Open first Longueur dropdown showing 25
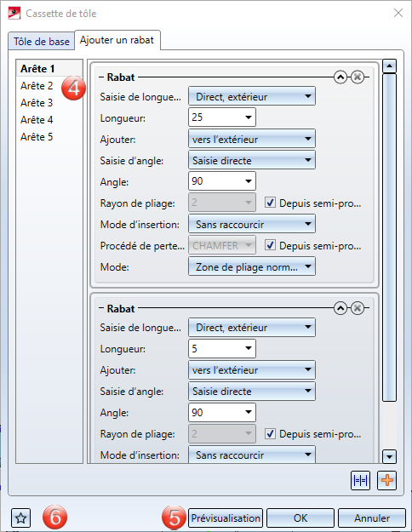Viewport: 412px width, 532px height. pos(249,117)
